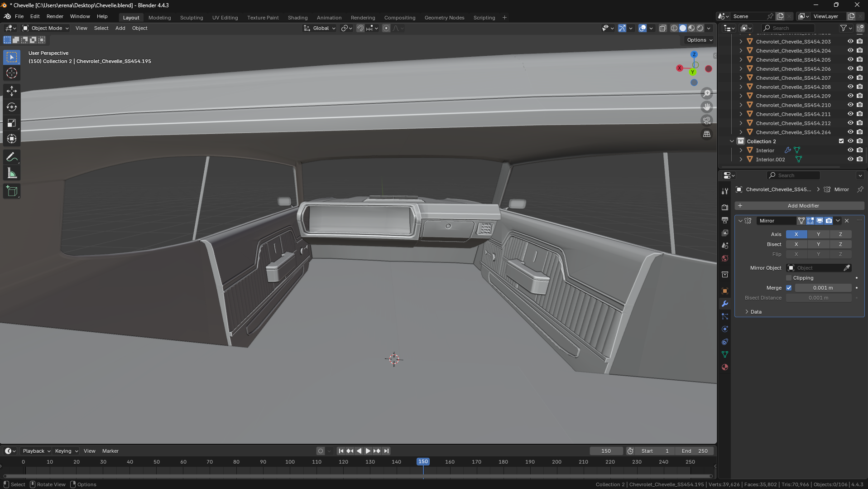Open the Object Mode dropdown
This screenshot has width=868, height=489.
pyautogui.click(x=45, y=28)
